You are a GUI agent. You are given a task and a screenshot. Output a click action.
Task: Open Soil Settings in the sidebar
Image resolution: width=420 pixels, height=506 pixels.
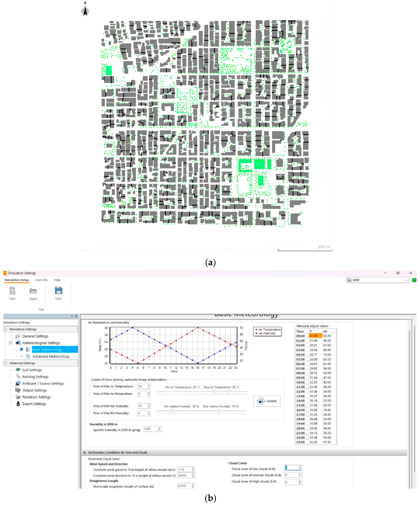point(32,370)
